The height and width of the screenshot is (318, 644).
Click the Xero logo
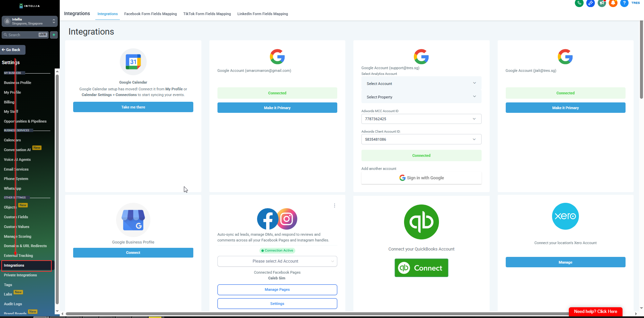pyautogui.click(x=565, y=216)
